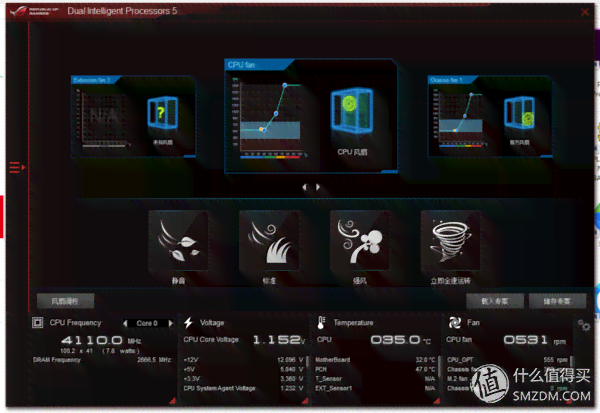Click the Core 0 selector field
600x413 pixels.
click(x=147, y=323)
